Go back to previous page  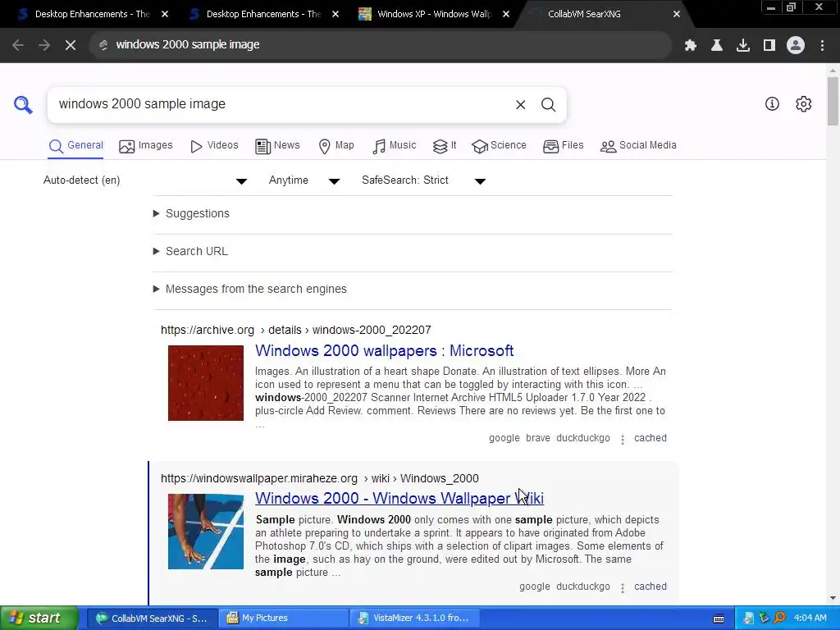pos(18,45)
